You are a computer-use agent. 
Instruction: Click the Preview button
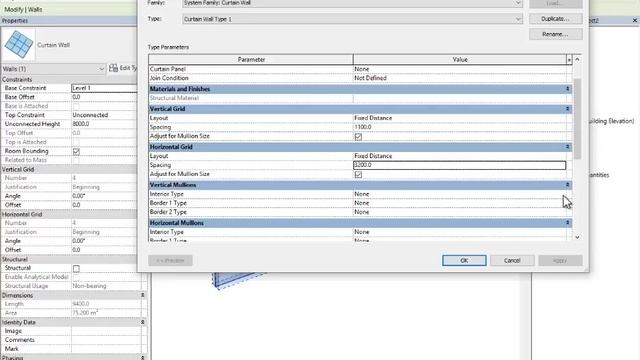click(170, 260)
